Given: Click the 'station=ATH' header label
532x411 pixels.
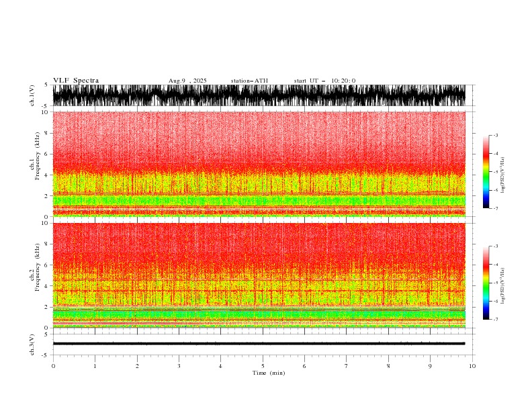Looking at the screenshot, I should pyautogui.click(x=249, y=81).
